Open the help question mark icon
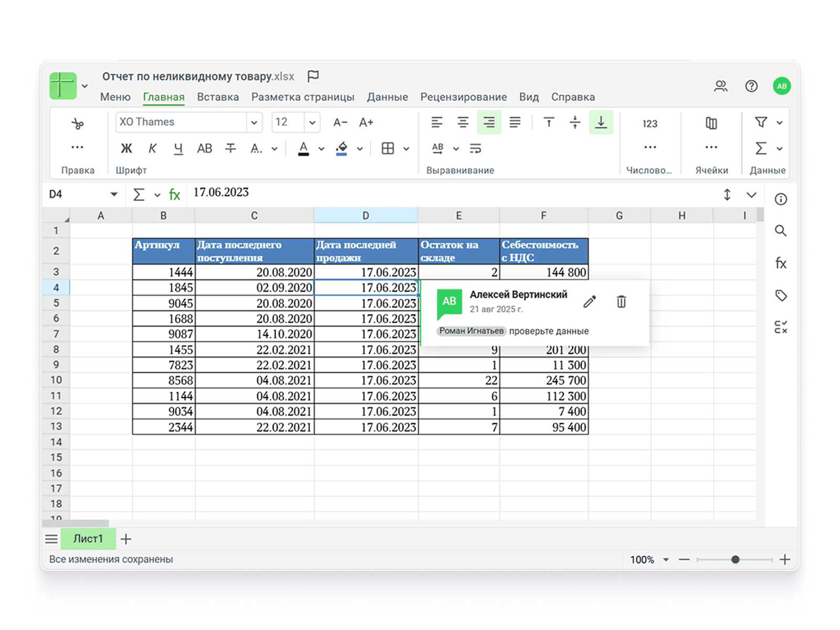The width and height of the screenshot is (840, 630). point(751,86)
